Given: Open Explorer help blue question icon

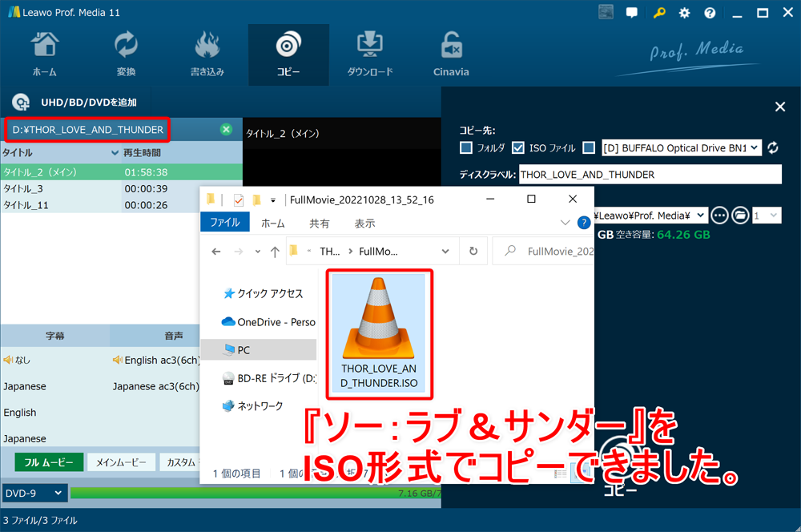Looking at the screenshot, I should [584, 223].
